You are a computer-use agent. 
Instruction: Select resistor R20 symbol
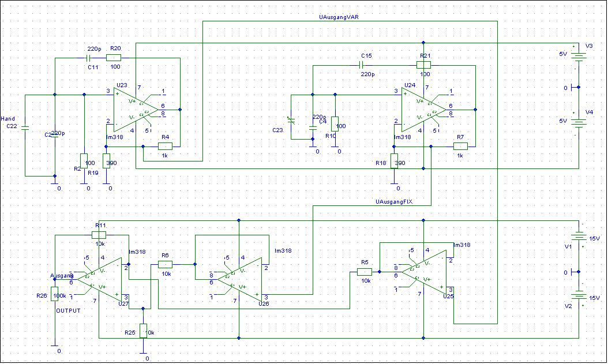[x=114, y=58]
